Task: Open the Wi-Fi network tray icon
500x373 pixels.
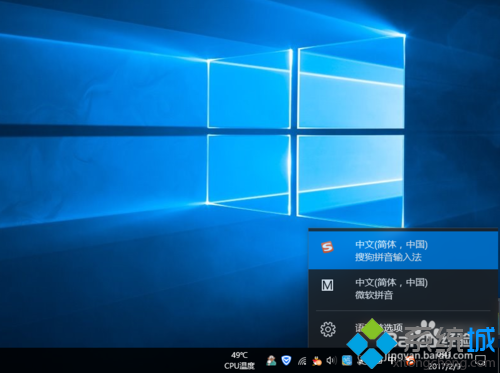Action: tap(302, 360)
